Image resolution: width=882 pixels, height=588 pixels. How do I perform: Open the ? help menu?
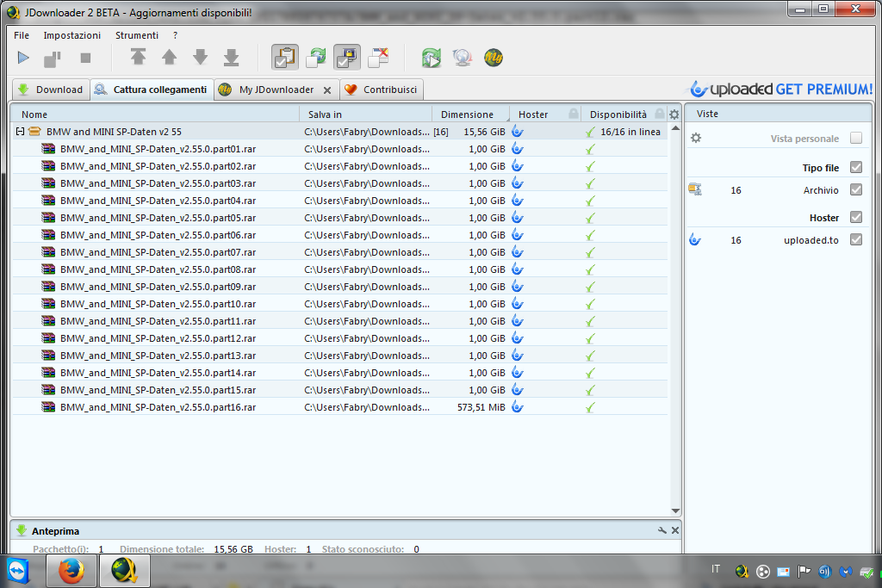click(176, 34)
